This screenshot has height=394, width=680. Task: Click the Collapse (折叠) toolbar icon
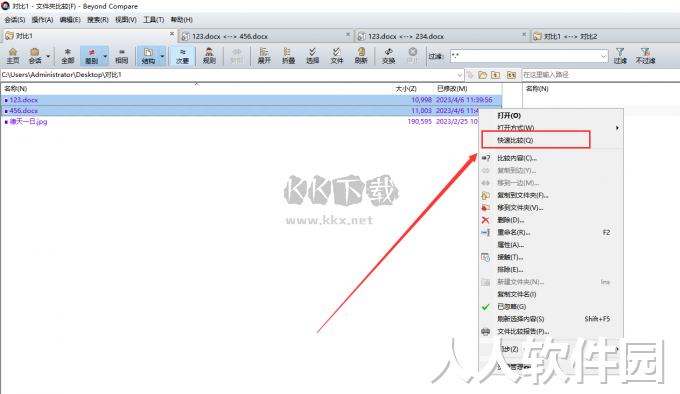tap(288, 56)
